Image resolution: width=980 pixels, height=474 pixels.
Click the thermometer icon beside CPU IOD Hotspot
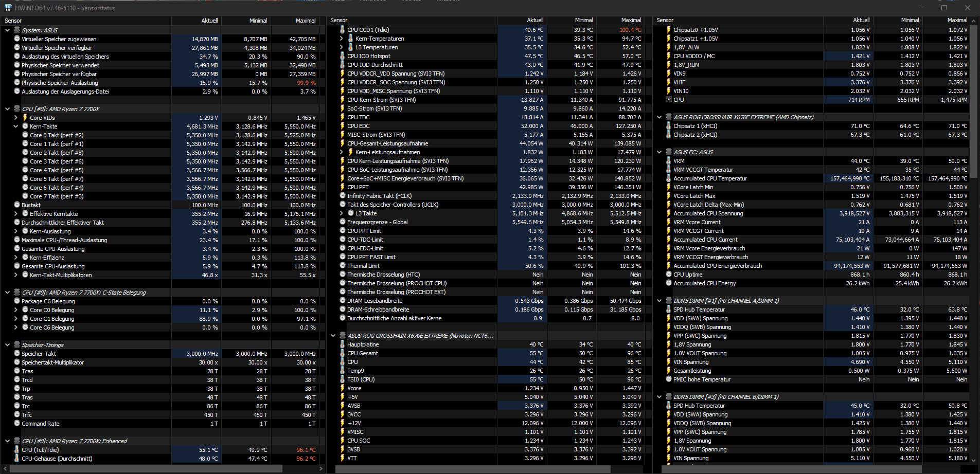pos(342,56)
